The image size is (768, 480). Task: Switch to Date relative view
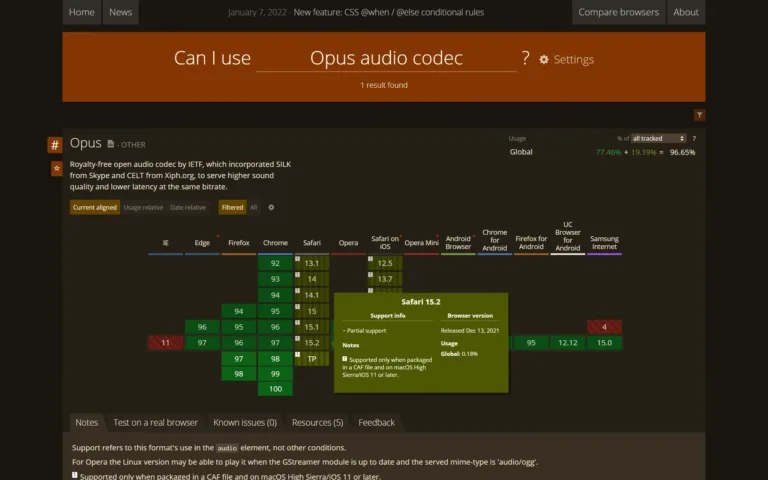pyautogui.click(x=188, y=207)
